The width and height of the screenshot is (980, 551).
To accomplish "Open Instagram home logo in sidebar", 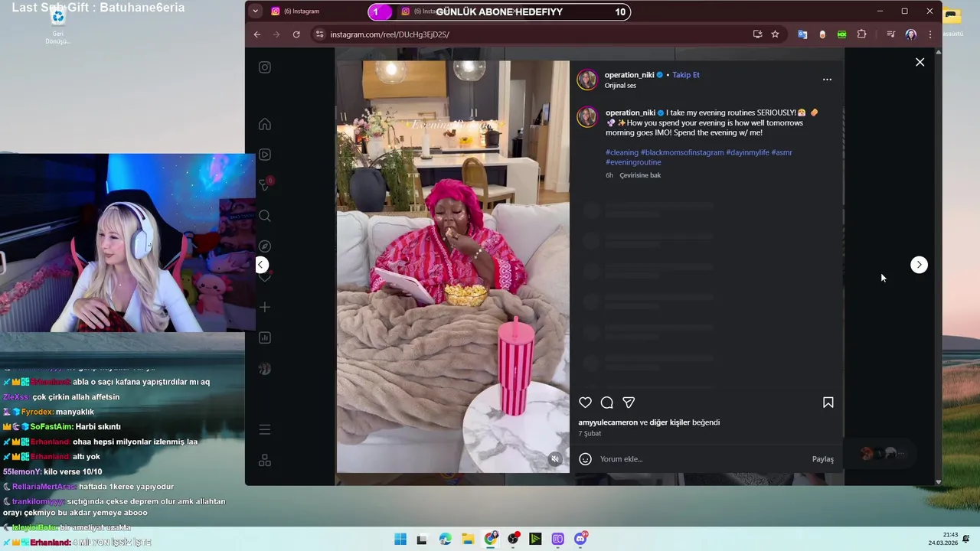I will click(x=265, y=67).
